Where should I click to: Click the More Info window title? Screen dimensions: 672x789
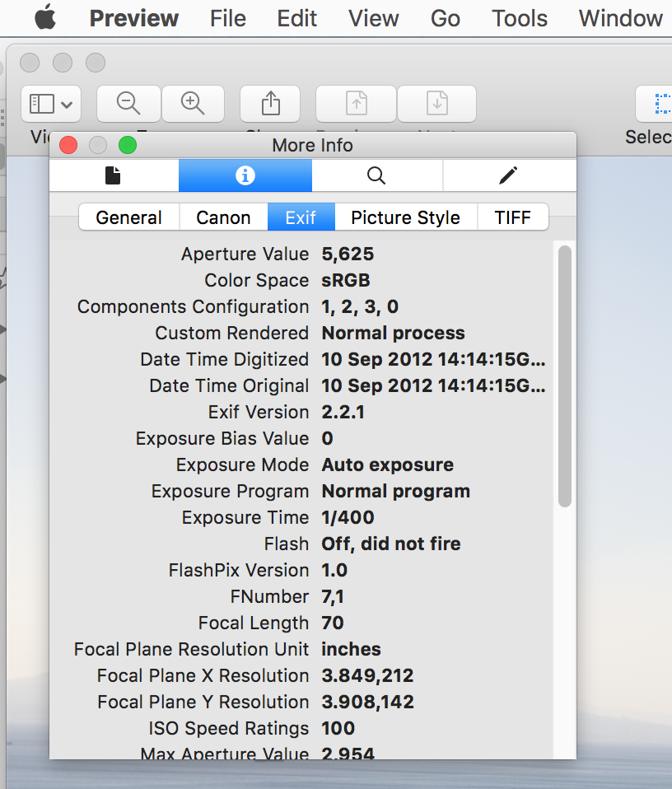(x=312, y=146)
